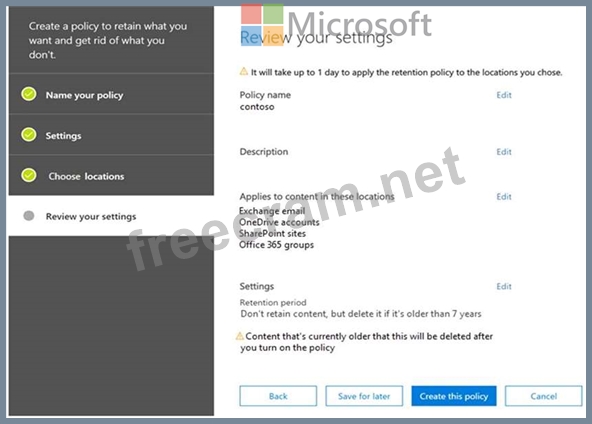The image size is (592, 424).
Task: Click the warning triangle next to the 1 day notice
Action: (244, 71)
